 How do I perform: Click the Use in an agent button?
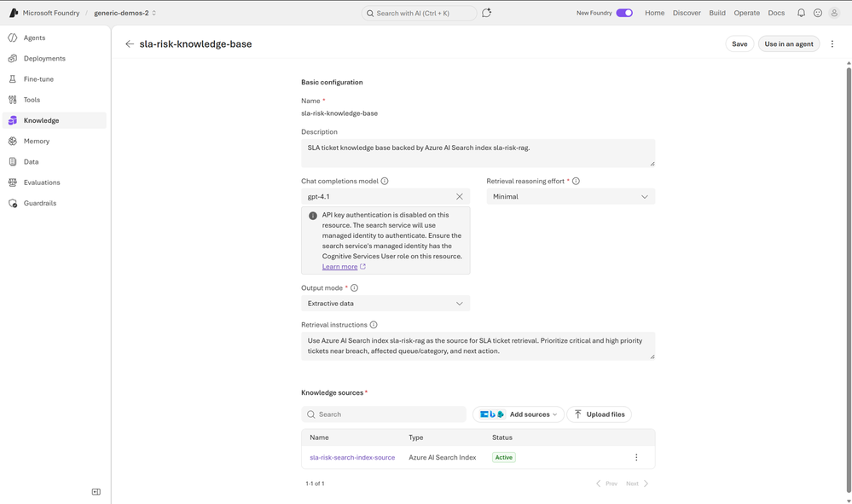(789, 44)
